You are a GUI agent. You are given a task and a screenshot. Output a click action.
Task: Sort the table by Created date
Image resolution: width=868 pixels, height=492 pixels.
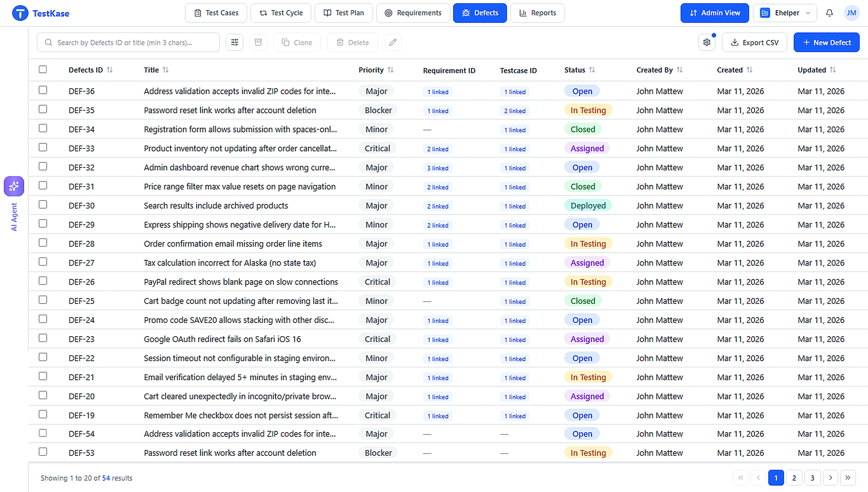point(750,70)
